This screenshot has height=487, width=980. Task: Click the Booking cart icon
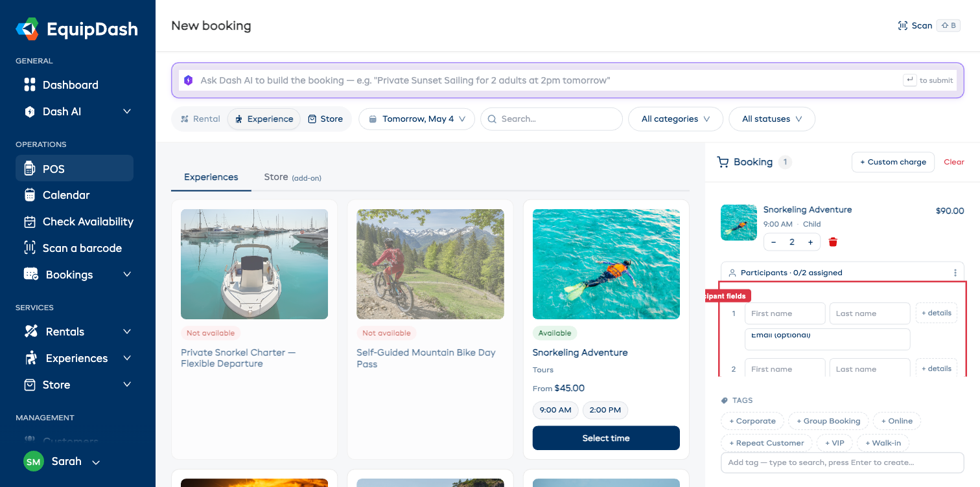coord(723,162)
